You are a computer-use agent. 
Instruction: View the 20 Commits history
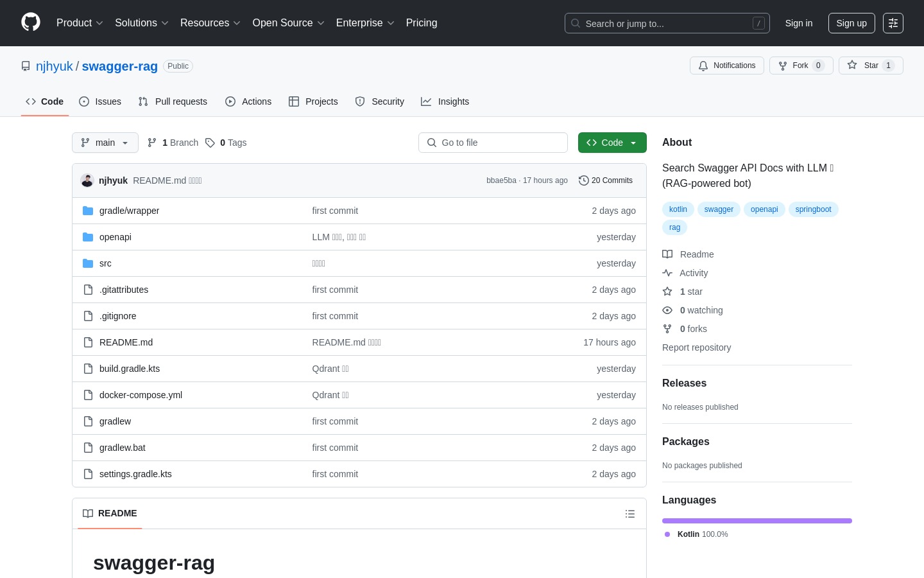(x=606, y=180)
